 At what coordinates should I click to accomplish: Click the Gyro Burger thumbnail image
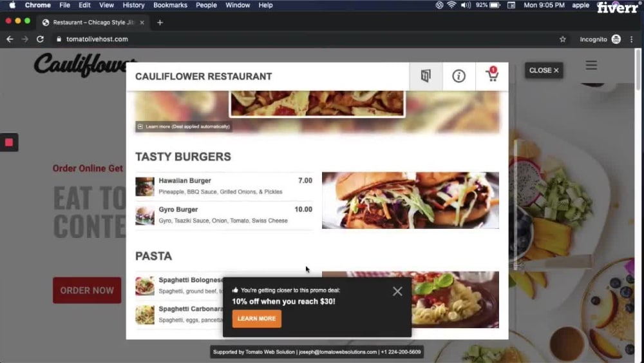[x=145, y=215]
